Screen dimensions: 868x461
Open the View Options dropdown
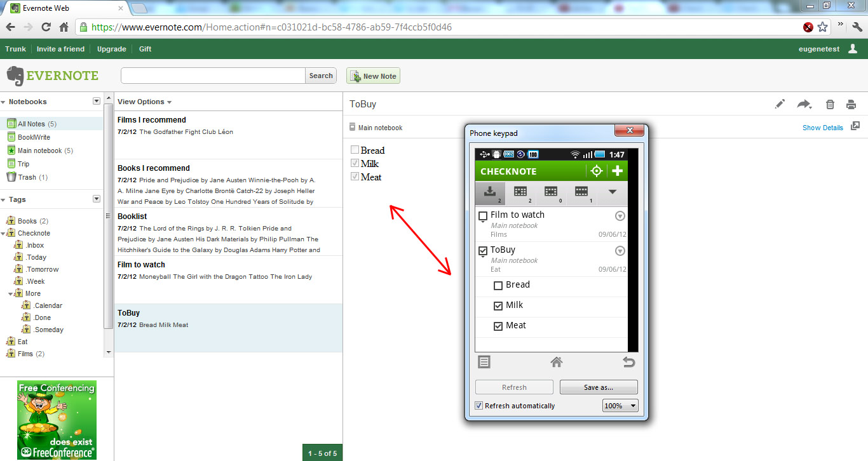click(x=144, y=102)
